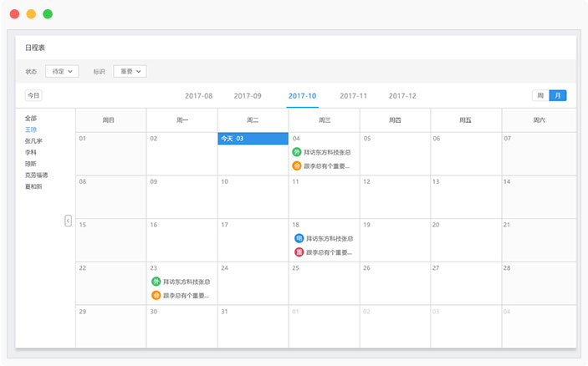588x366 pixels.
Task: Click green 外 icon on October 04
Action: coord(296,152)
